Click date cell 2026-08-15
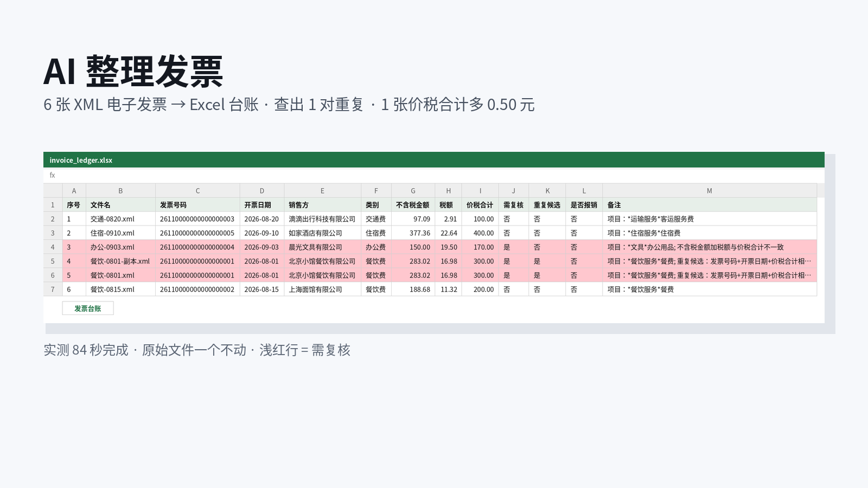This screenshot has height=488, width=868. 262,290
